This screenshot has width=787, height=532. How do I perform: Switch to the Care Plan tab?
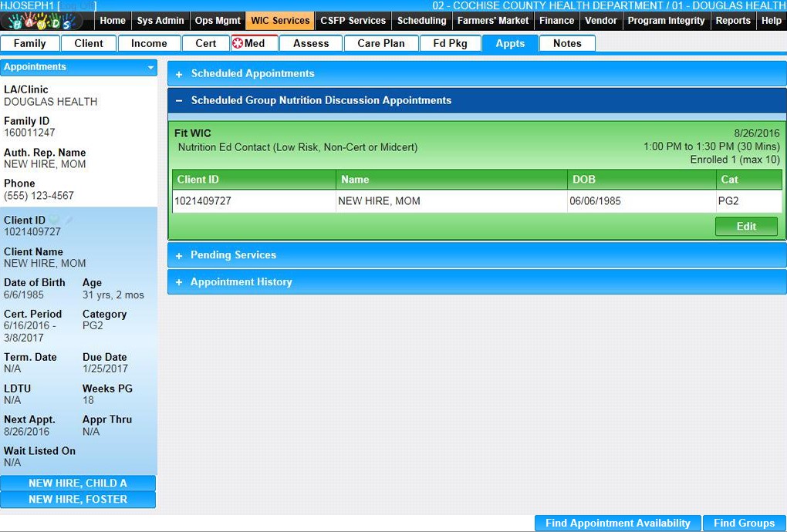pos(380,43)
